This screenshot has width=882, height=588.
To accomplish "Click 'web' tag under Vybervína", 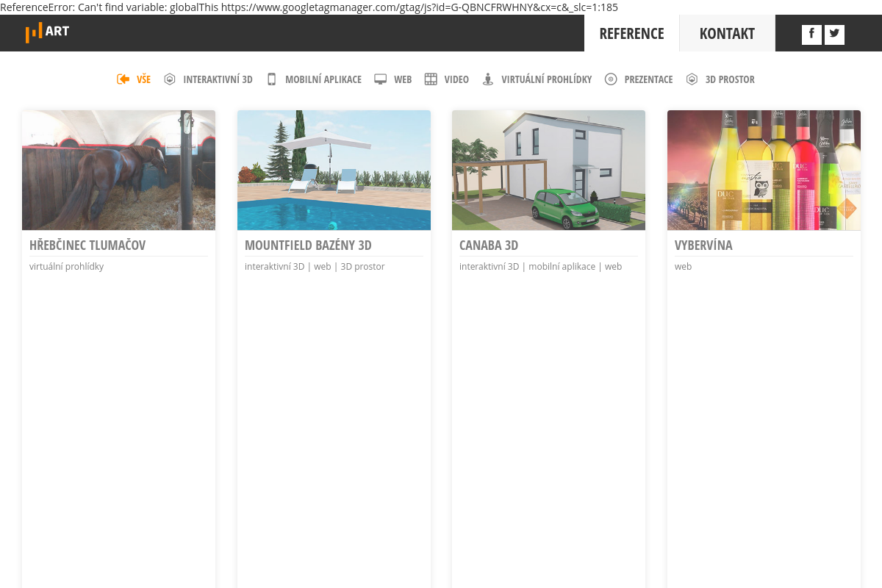I will point(684,267).
